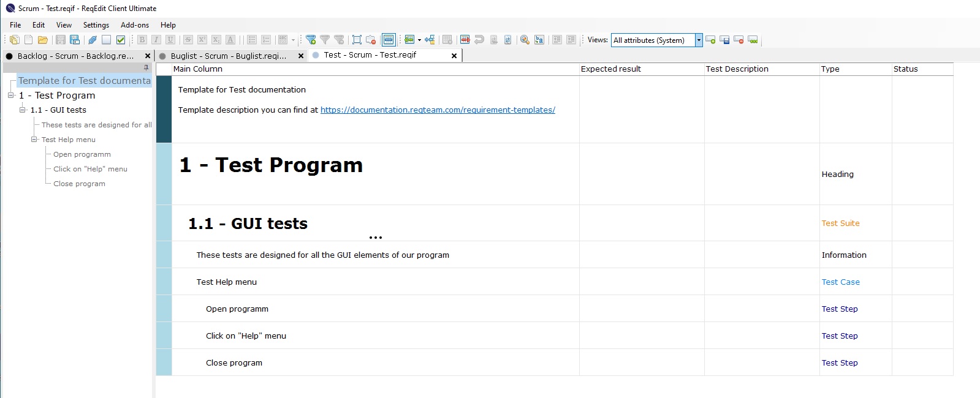The width and height of the screenshot is (980, 398).
Task: Close the Buglist - Scrum tab
Action: 301,56
